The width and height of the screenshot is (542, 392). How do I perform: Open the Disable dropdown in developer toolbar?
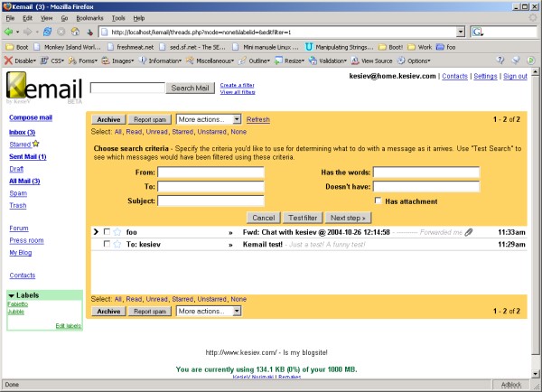point(21,61)
